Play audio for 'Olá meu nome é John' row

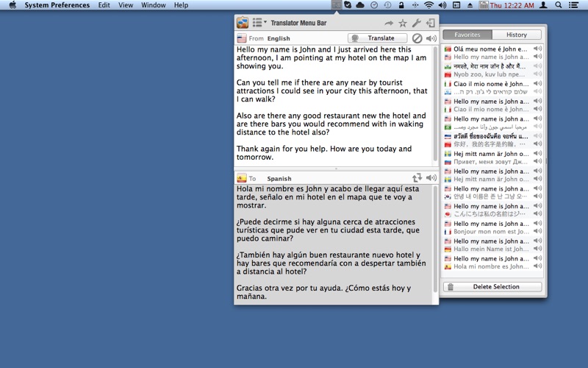[538, 49]
